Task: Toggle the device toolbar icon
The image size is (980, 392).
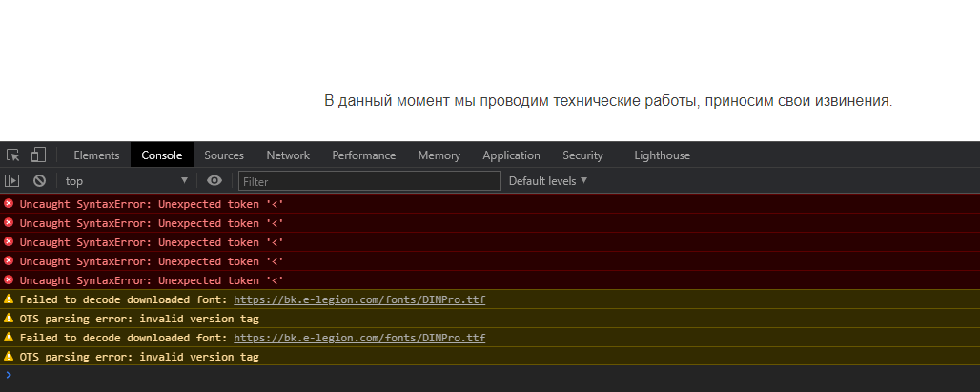Action: coord(39,155)
